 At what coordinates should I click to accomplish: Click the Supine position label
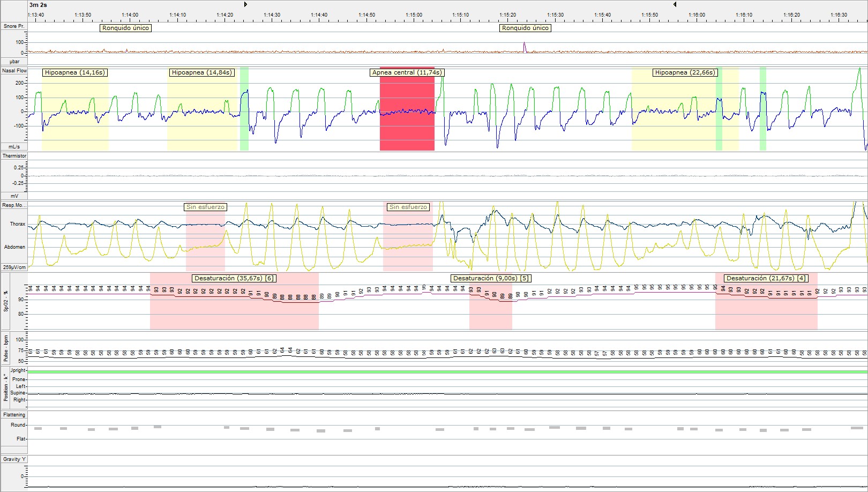(18, 393)
